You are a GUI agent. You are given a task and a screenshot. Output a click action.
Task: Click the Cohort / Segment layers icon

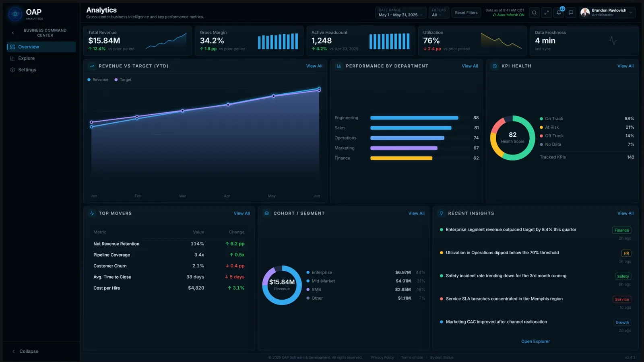click(x=266, y=214)
